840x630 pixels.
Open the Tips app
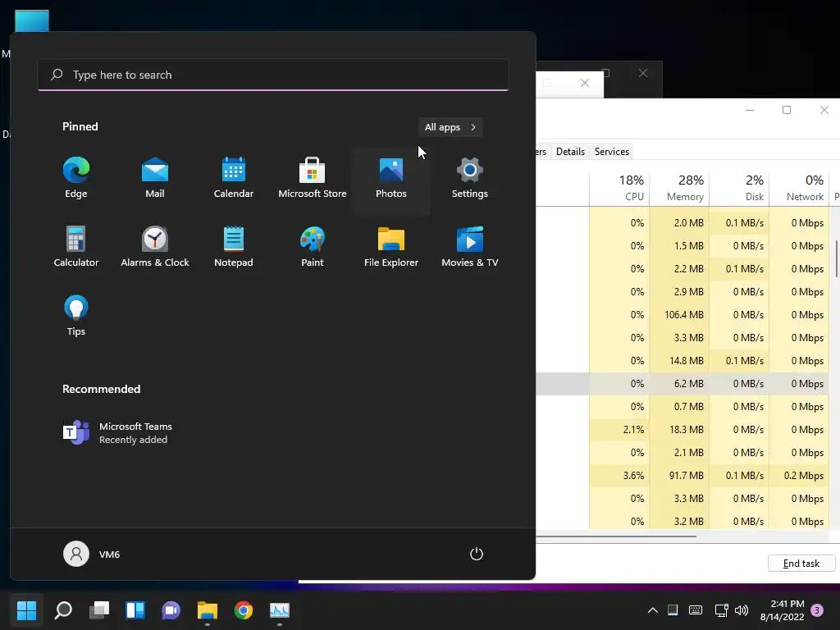click(76, 316)
